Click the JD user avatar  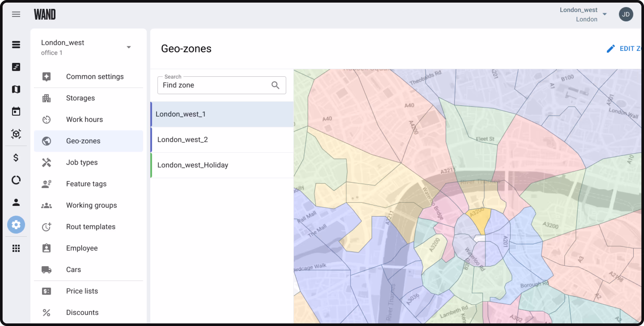(626, 14)
